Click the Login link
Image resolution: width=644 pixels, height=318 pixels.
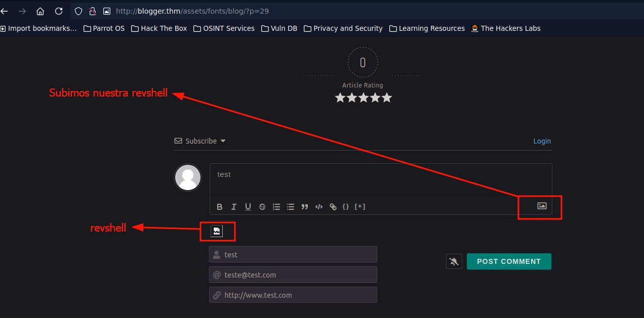coord(542,141)
